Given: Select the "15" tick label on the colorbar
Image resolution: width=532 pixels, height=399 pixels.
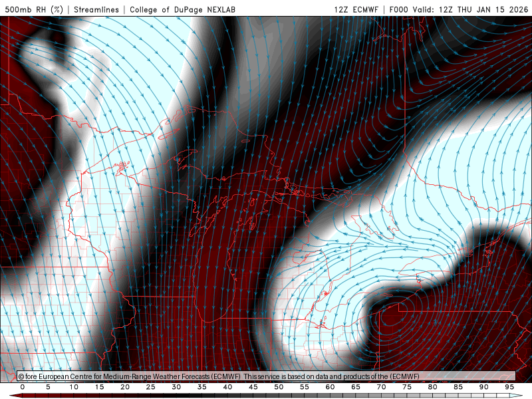Looking at the screenshot, I should tap(99, 387).
